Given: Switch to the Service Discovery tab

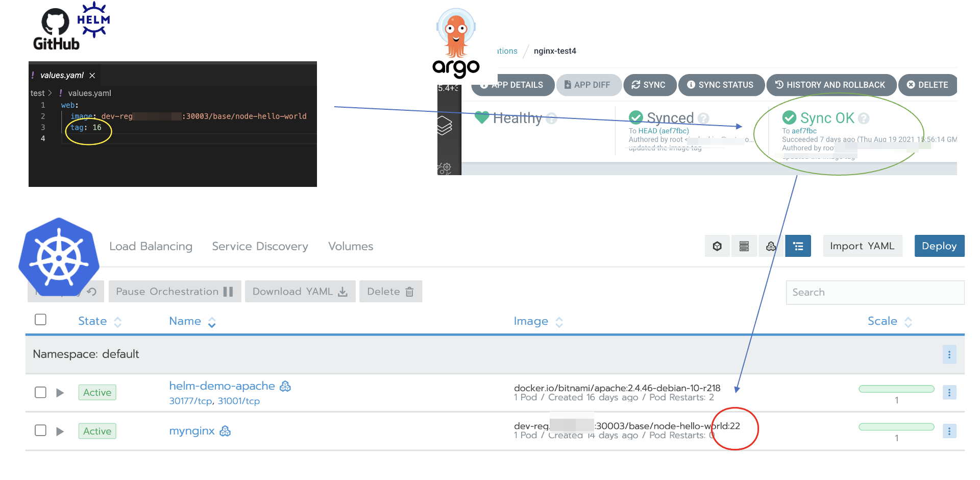Looking at the screenshot, I should click(x=260, y=246).
